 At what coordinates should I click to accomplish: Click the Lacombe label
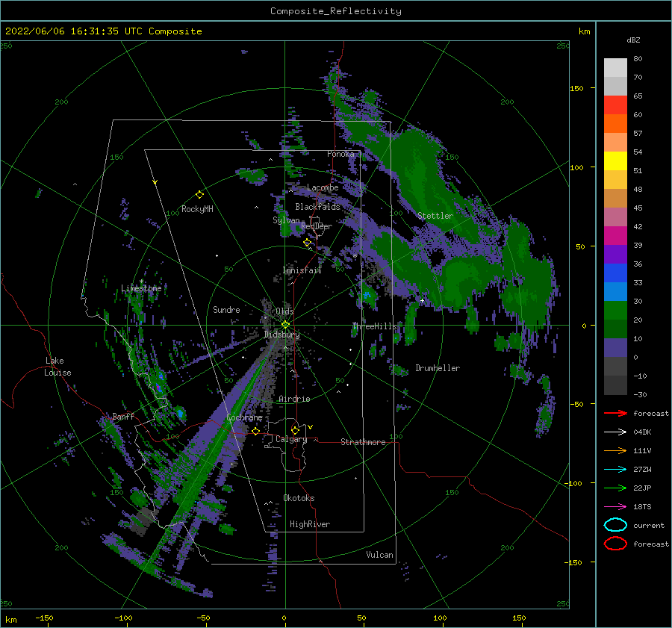coord(323,187)
